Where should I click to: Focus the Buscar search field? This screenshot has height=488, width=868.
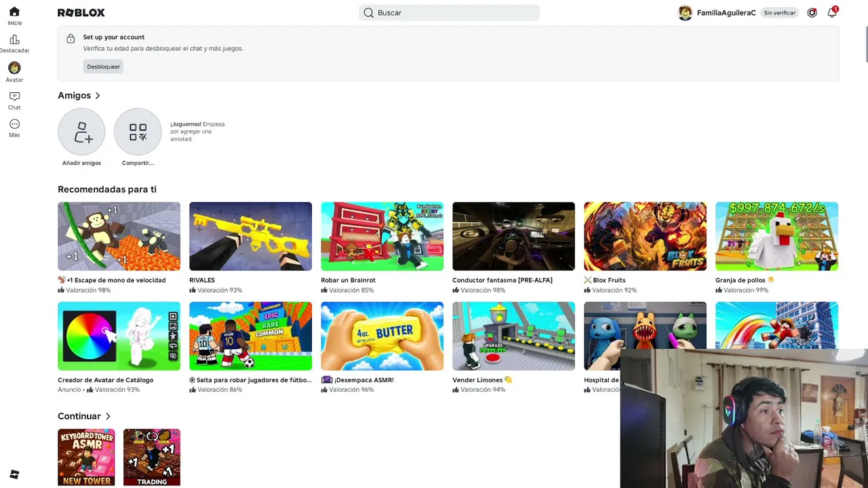click(449, 13)
